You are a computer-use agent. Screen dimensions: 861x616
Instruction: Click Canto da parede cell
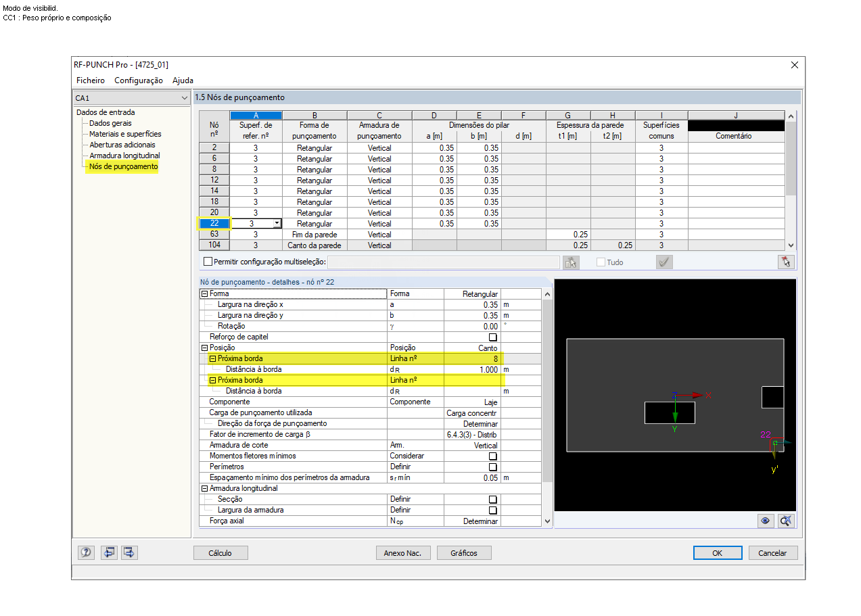pyautogui.click(x=315, y=245)
